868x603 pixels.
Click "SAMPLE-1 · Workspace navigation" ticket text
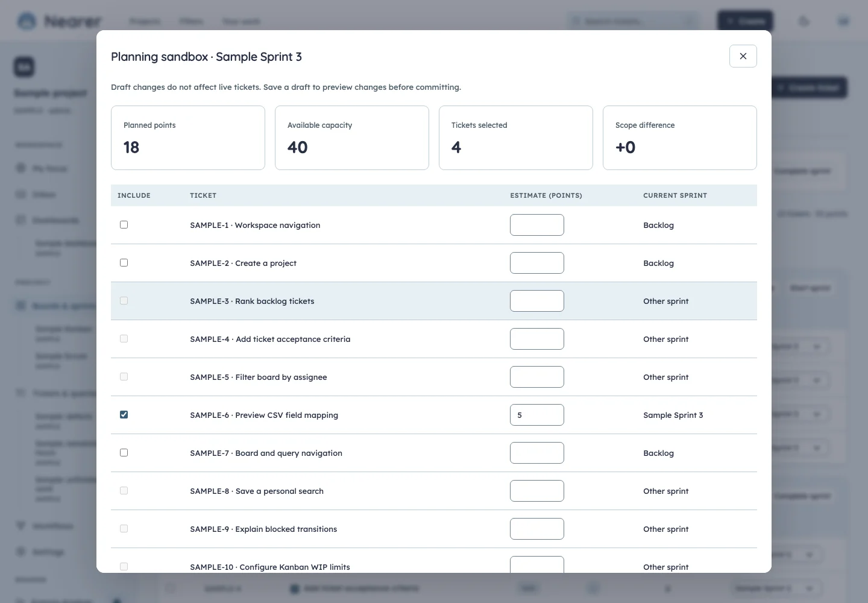[255, 225]
